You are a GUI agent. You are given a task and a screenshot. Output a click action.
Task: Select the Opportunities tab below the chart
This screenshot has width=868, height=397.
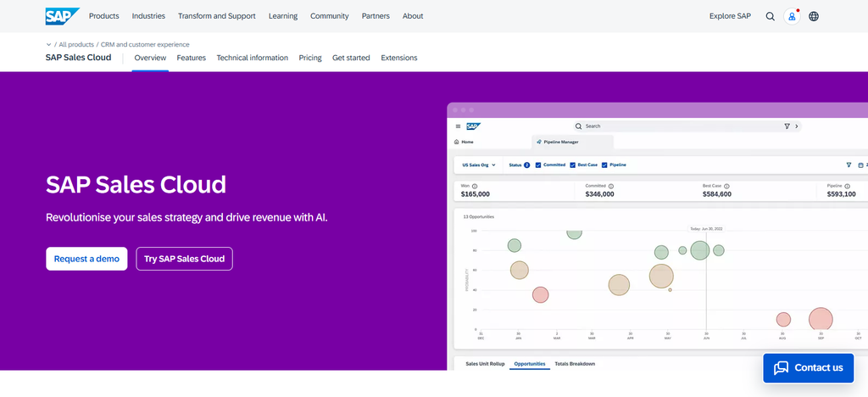tap(530, 364)
